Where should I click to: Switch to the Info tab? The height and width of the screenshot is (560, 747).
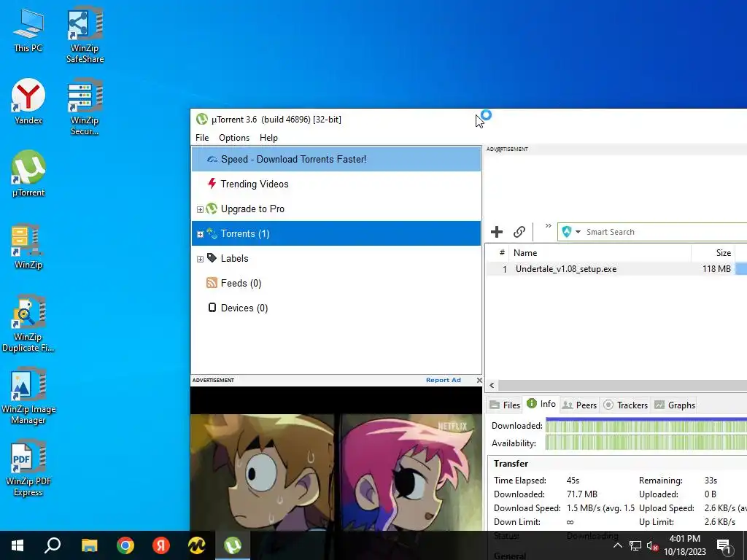pyautogui.click(x=541, y=404)
